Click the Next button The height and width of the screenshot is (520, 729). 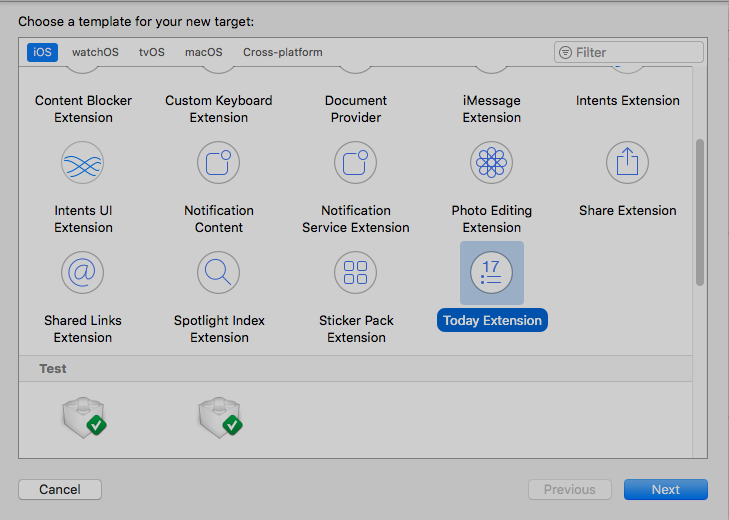tap(665, 490)
